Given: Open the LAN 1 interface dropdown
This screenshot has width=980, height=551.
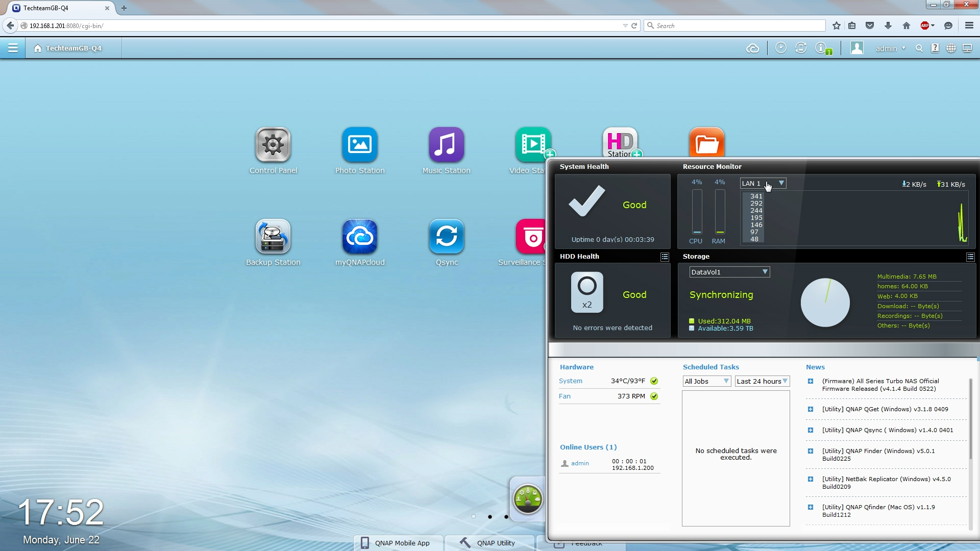Looking at the screenshot, I should point(763,183).
